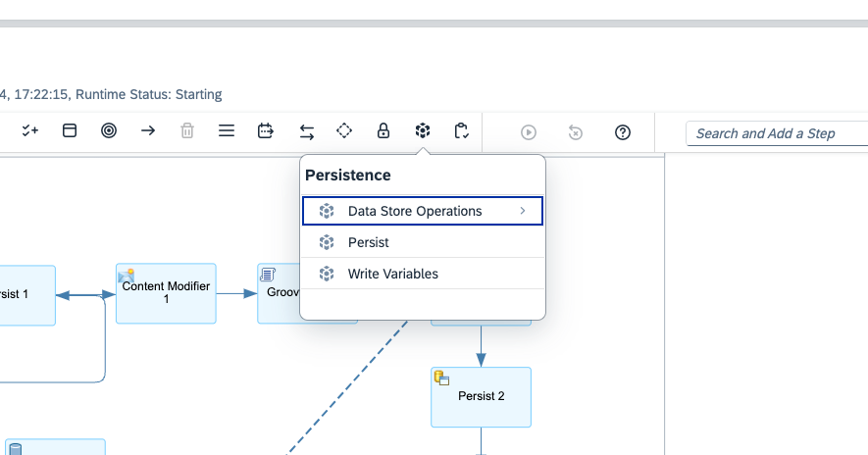
Task: Click the Help question mark icon
Action: (622, 132)
